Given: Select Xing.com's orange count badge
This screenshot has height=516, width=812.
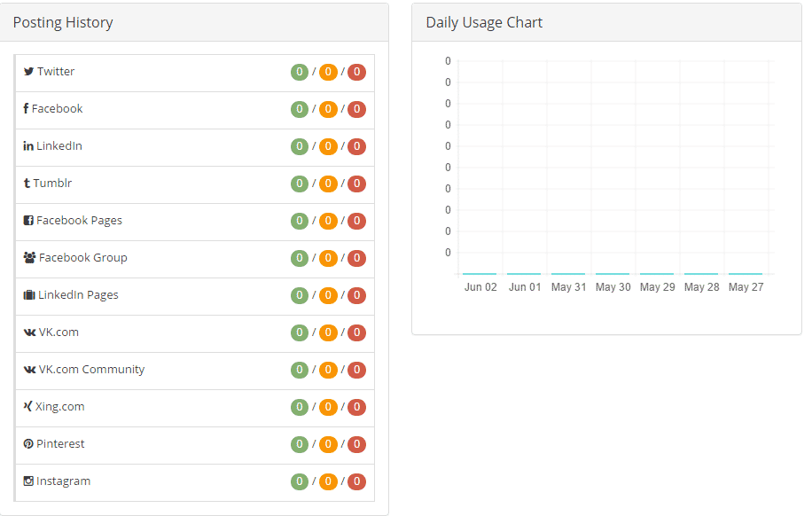Looking at the screenshot, I should (x=328, y=407).
